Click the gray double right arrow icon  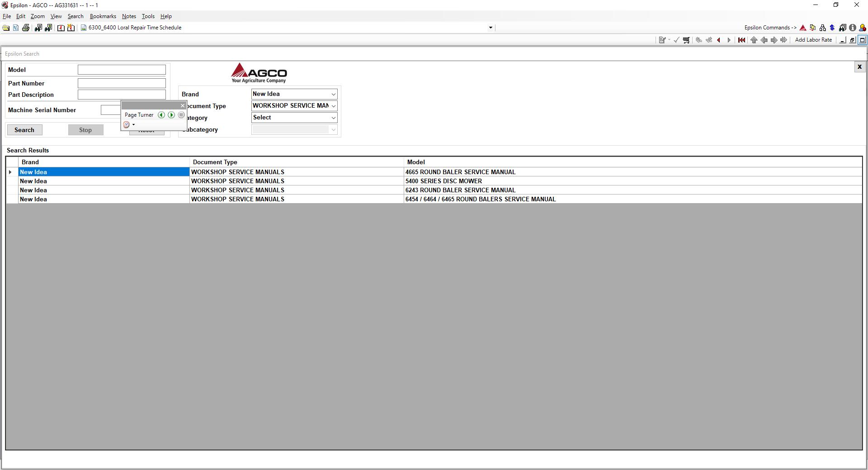pyautogui.click(x=784, y=40)
